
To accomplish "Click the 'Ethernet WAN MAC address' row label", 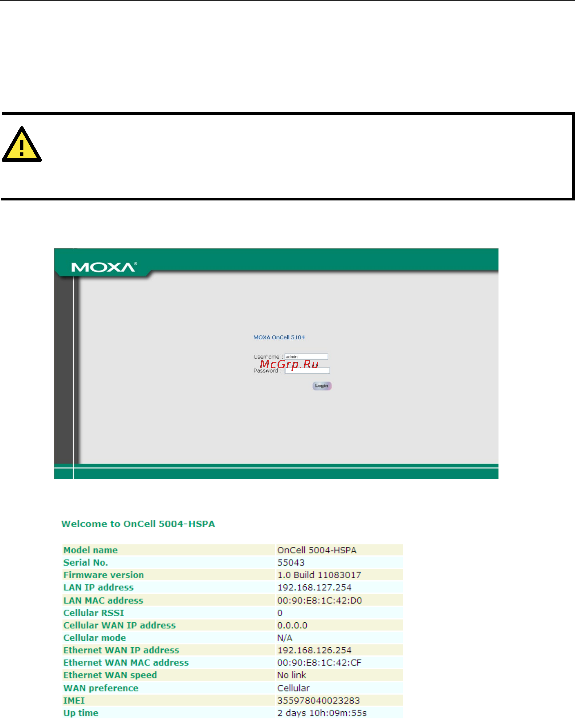I will [126, 663].
